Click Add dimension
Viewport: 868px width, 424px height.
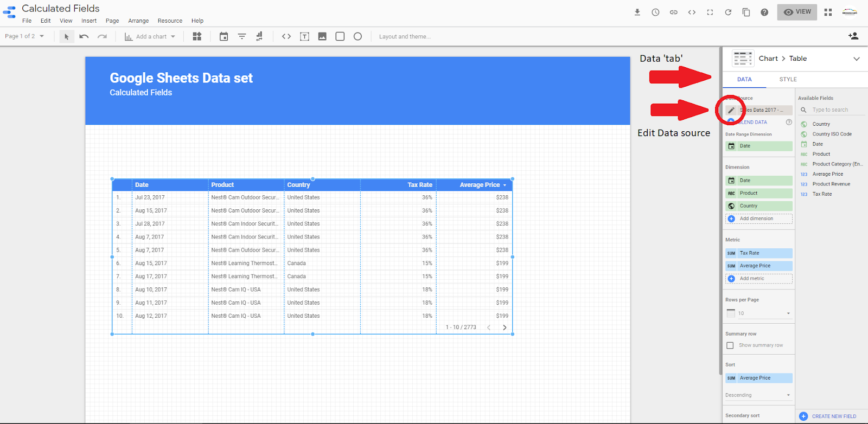pyautogui.click(x=759, y=219)
